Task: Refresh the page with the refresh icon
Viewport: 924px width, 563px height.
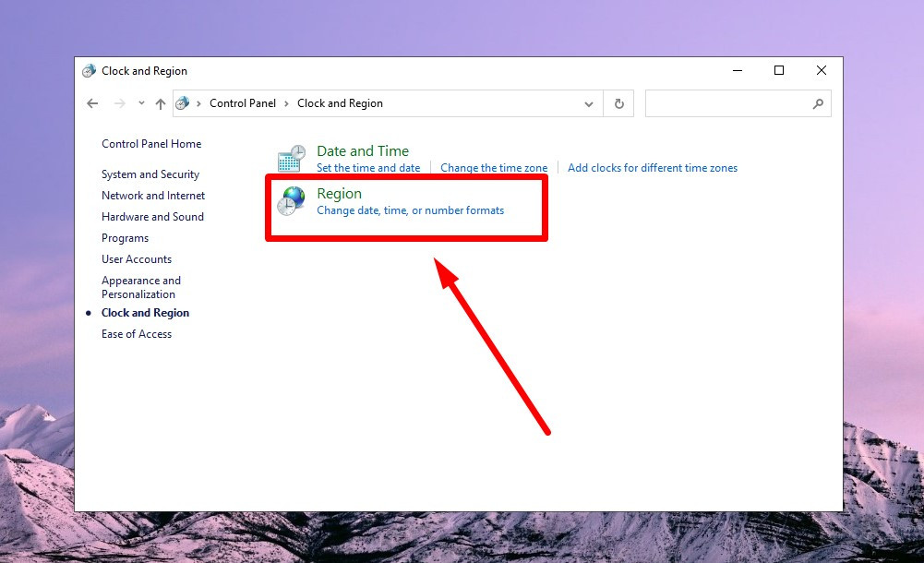Action: point(618,103)
